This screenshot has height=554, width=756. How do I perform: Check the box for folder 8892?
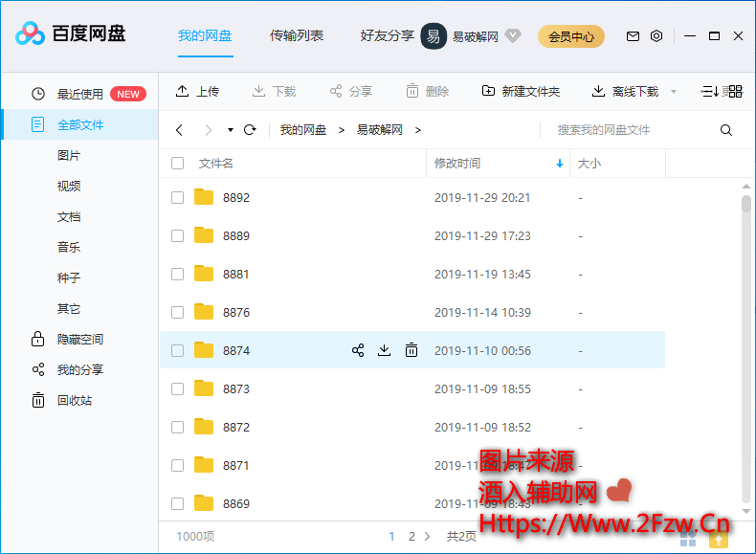177,197
